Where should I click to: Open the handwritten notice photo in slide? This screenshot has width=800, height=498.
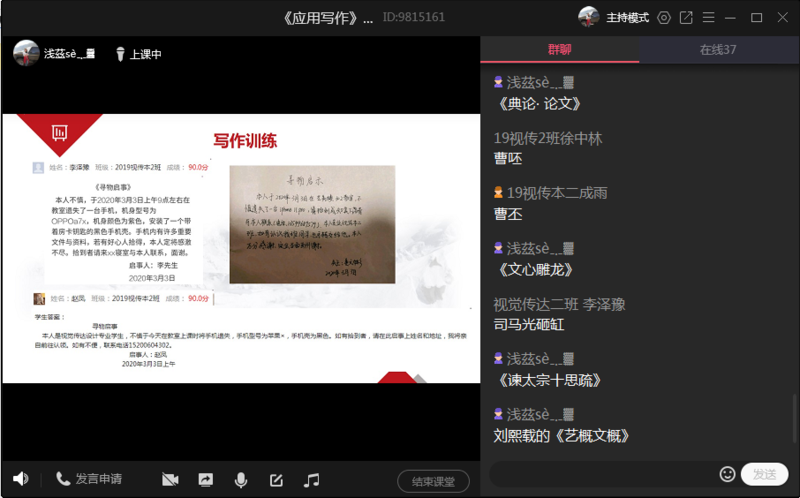point(312,224)
